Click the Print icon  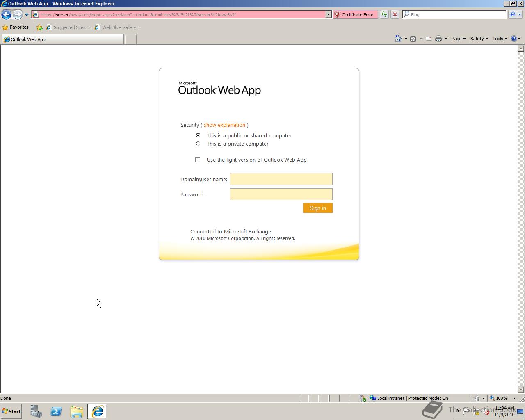coord(438,39)
